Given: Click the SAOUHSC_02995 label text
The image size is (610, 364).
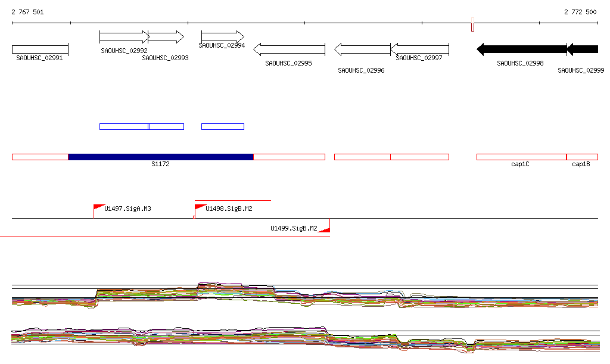Looking at the screenshot, I should click(289, 63).
